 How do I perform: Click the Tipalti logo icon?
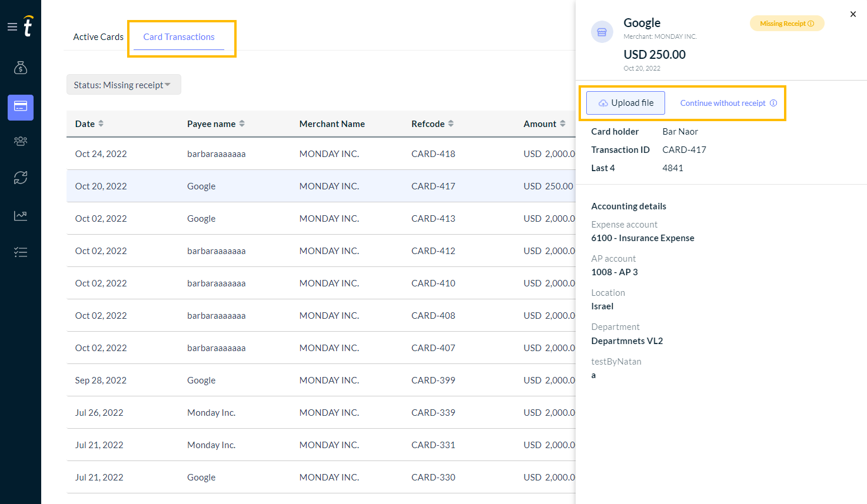(x=28, y=26)
